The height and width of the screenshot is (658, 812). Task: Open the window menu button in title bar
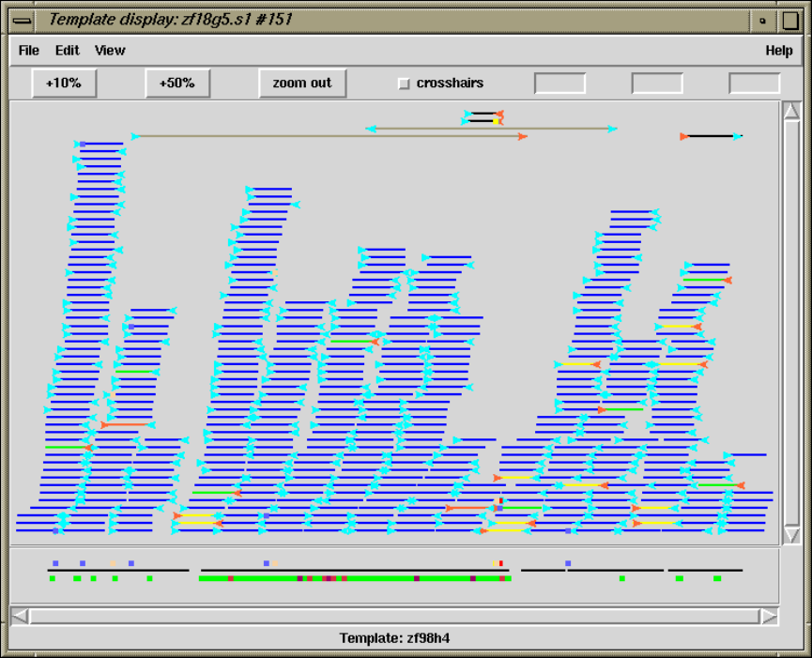coord(23,21)
